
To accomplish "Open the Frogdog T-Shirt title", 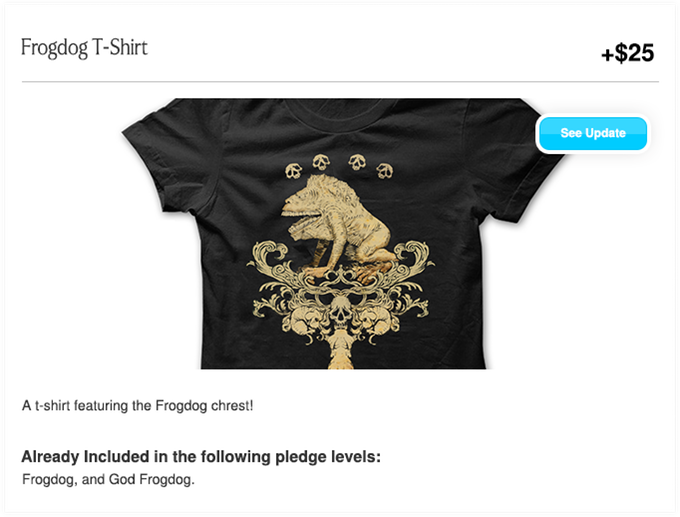I will [84, 48].
